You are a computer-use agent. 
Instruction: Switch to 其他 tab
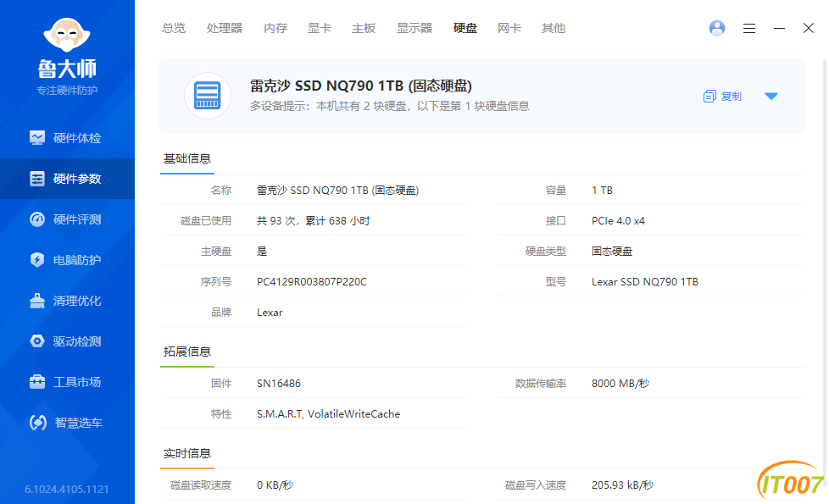pyautogui.click(x=554, y=28)
